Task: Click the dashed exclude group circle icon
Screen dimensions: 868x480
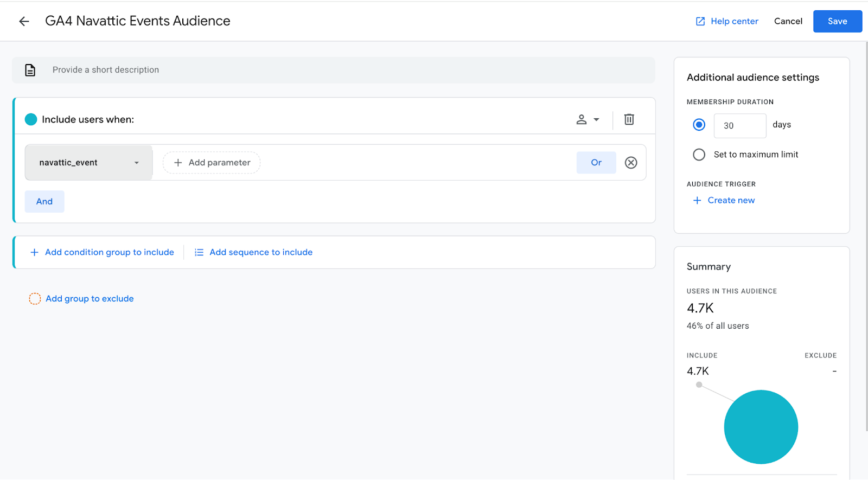Action: tap(35, 299)
